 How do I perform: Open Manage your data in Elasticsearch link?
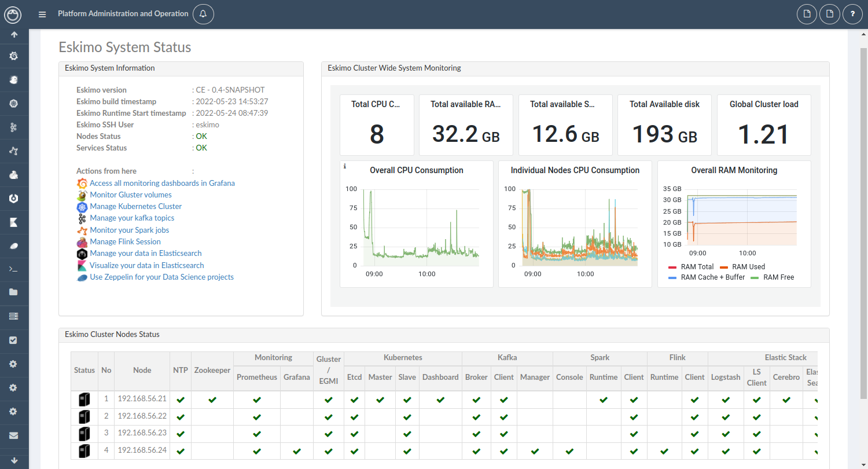click(x=146, y=253)
